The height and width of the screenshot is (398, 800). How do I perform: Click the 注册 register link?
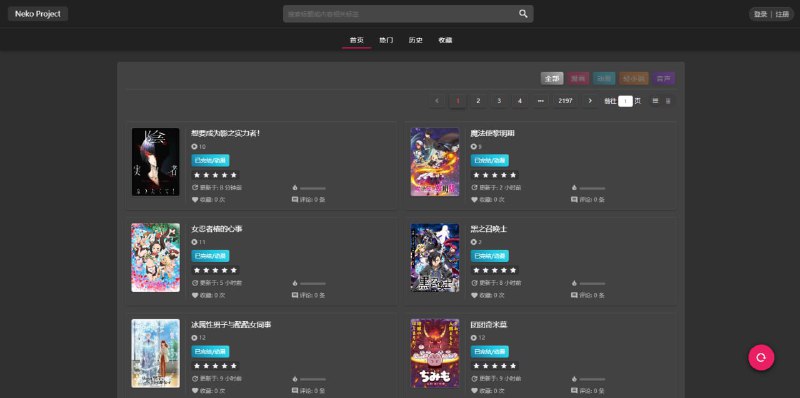tap(782, 14)
